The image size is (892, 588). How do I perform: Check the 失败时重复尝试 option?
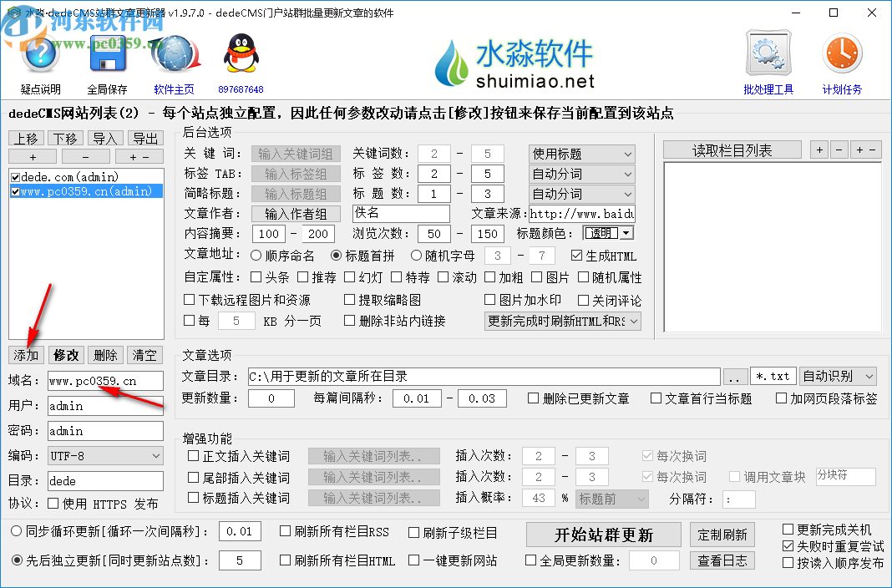[788, 547]
